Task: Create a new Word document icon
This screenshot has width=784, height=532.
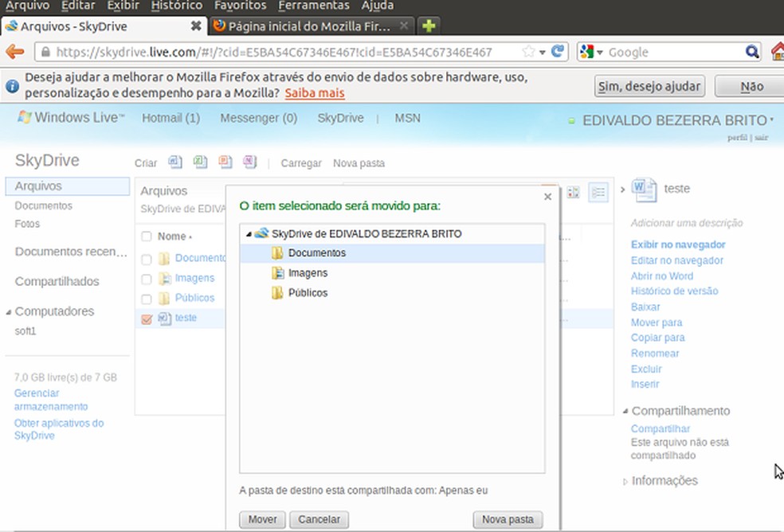Action: point(175,162)
